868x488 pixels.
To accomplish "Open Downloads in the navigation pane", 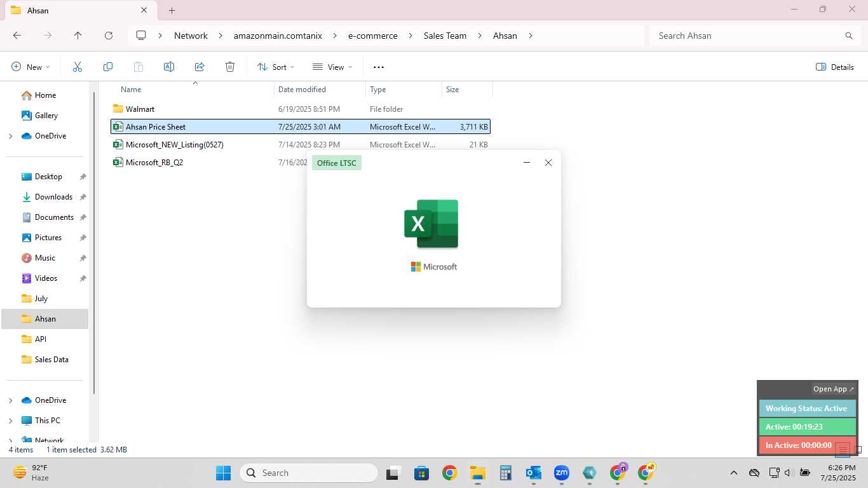I will pyautogui.click(x=53, y=197).
